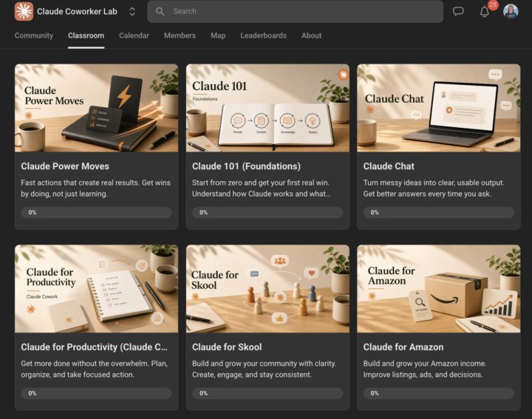Open the Claude for Skool thumbnail
Screen dimensions: 532x419
point(267,289)
